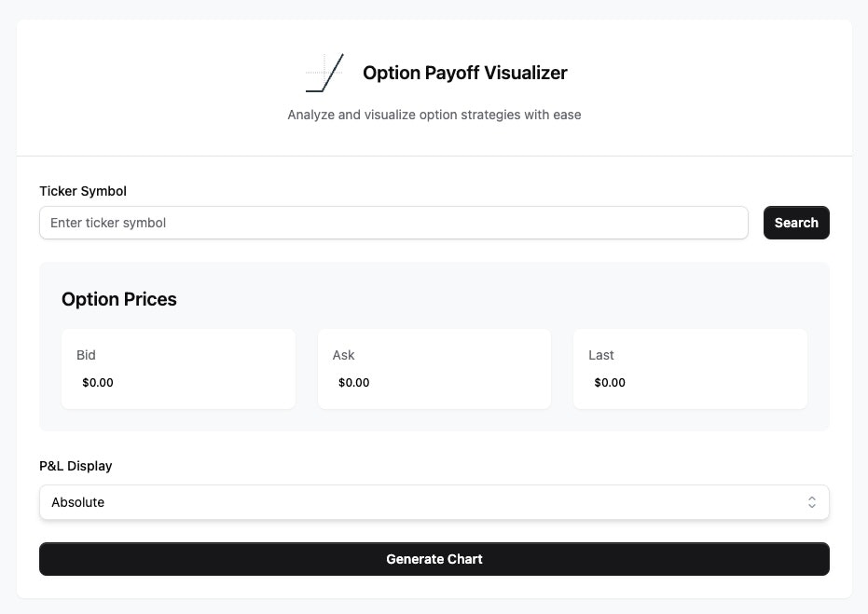This screenshot has height=614, width=868.
Task: Click the Bid price card
Action: pos(178,368)
